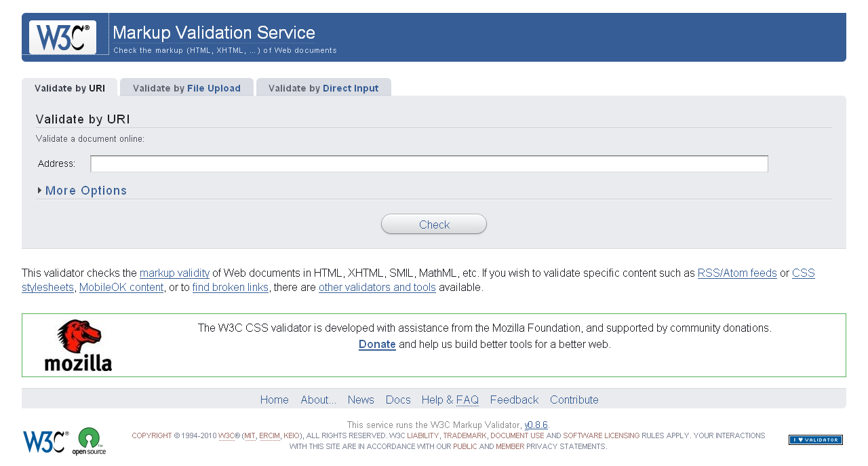The image size is (868, 466).
Task: Click the Check button
Action: tap(434, 225)
